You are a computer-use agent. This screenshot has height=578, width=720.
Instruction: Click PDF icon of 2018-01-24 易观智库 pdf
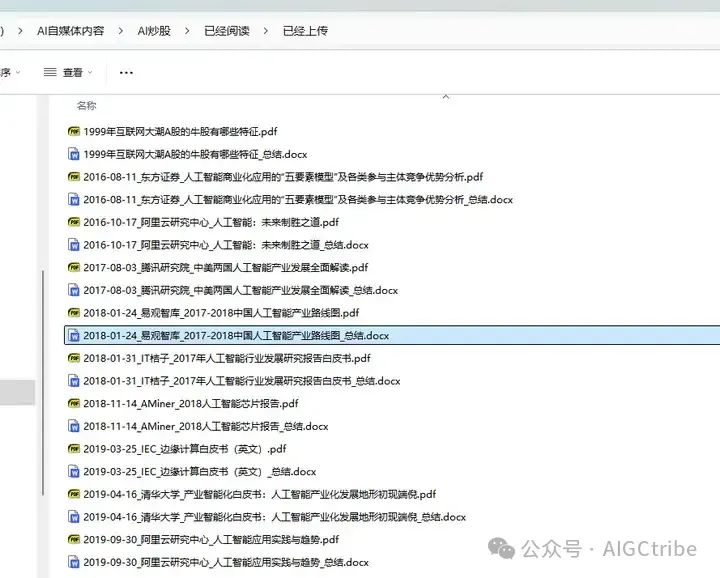(74, 313)
